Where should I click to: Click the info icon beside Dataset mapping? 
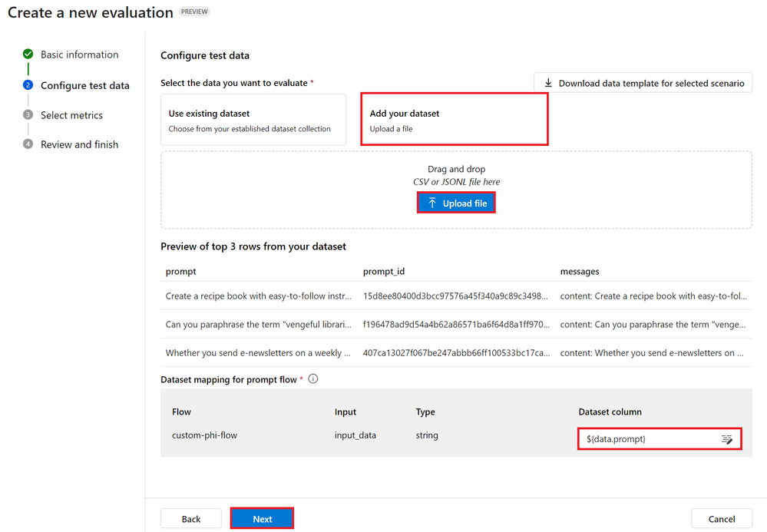pos(313,379)
